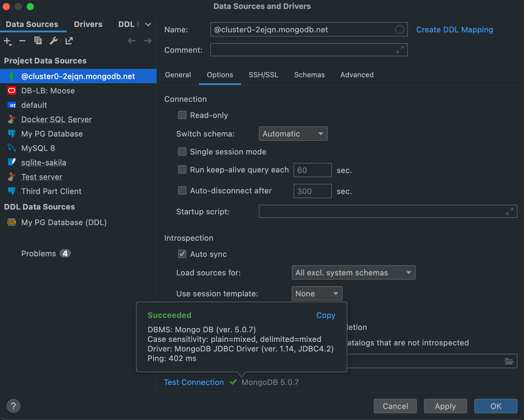Add a new data source
The image size is (524, 420).
7,41
